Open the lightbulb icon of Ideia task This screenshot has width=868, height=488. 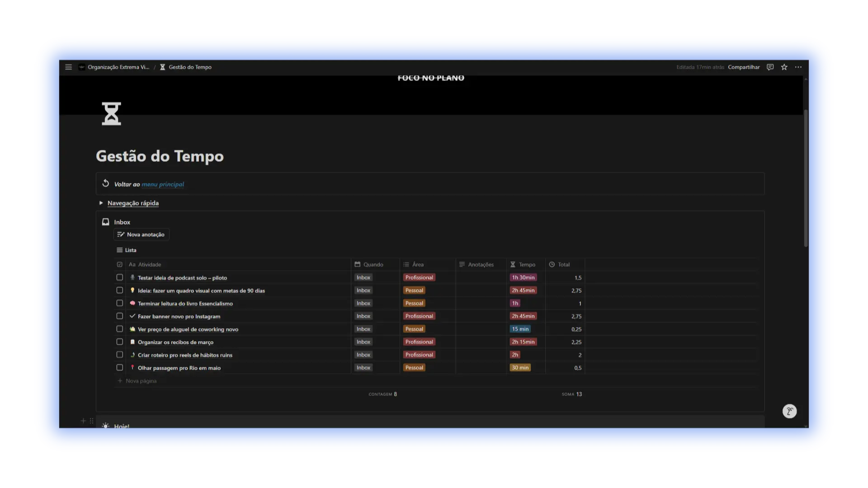(x=132, y=290)
